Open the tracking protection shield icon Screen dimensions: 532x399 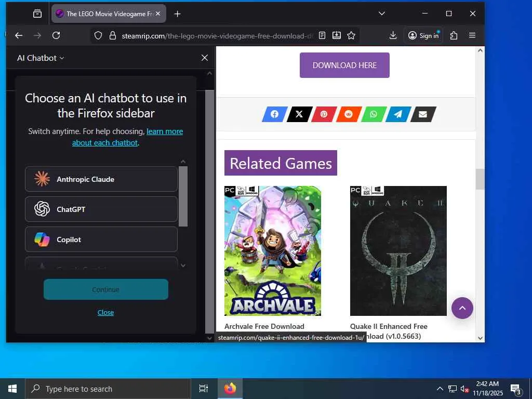tap(98, 36)
